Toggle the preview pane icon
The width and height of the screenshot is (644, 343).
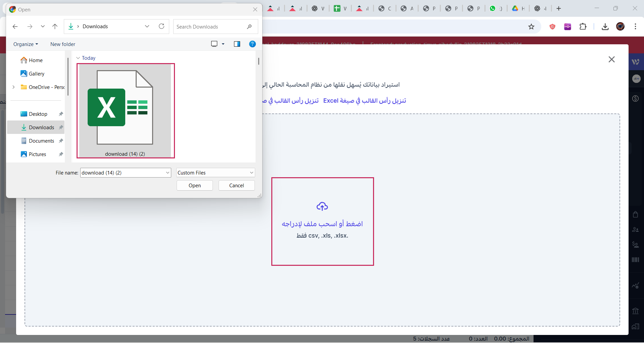click(x=237, y=44)
